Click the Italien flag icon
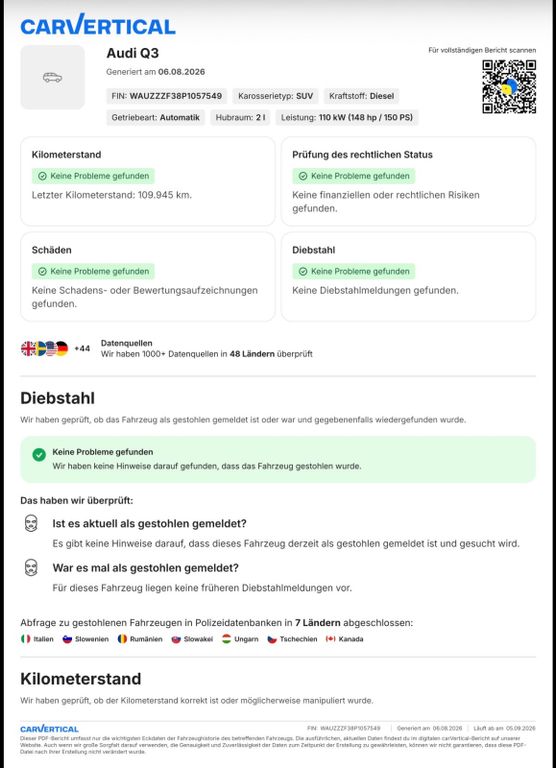Viewport: 556px width, 768px height. pos(25,639)
